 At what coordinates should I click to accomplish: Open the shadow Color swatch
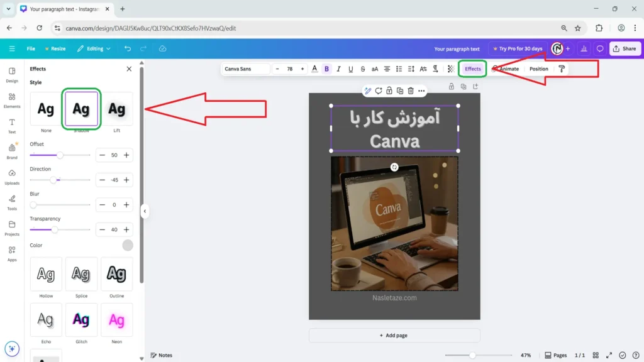point(128,246)
